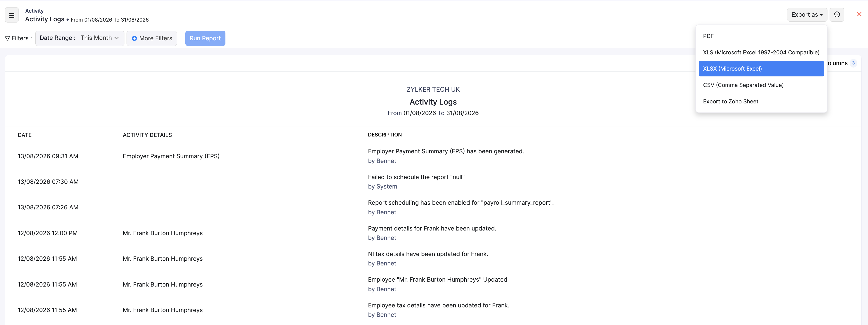Click 'NI tax details have been updated' description
Viewport: 868px width, 325px height.
pyautogui.click(x=428, y=254)
